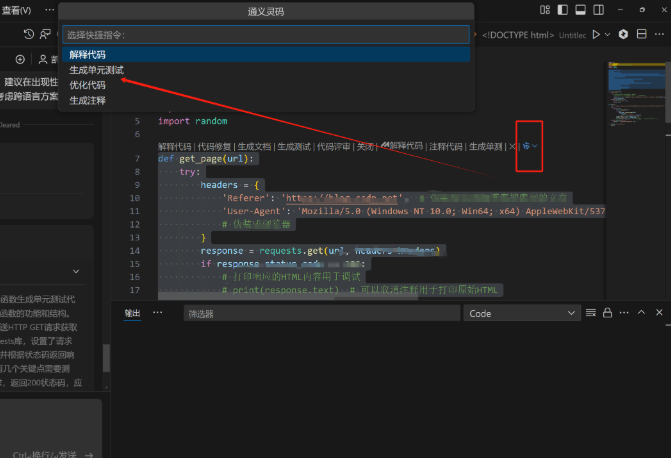Open the Tongyi Lingma code lens dropdown icon
The width and height of the screenshot is (671, 458).
click(x=530, y=146)
